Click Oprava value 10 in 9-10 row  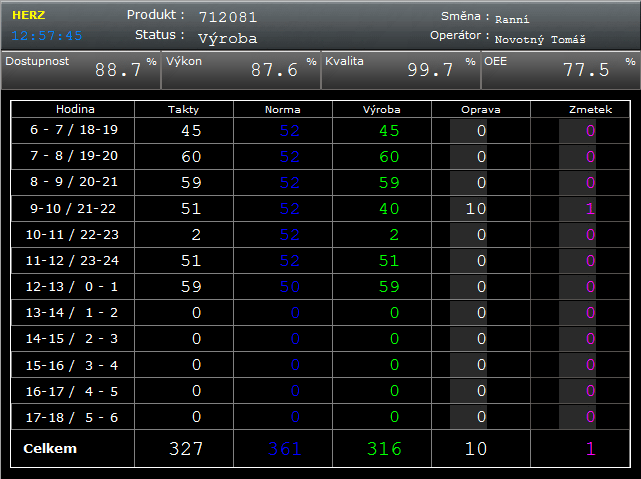point(476,209)
